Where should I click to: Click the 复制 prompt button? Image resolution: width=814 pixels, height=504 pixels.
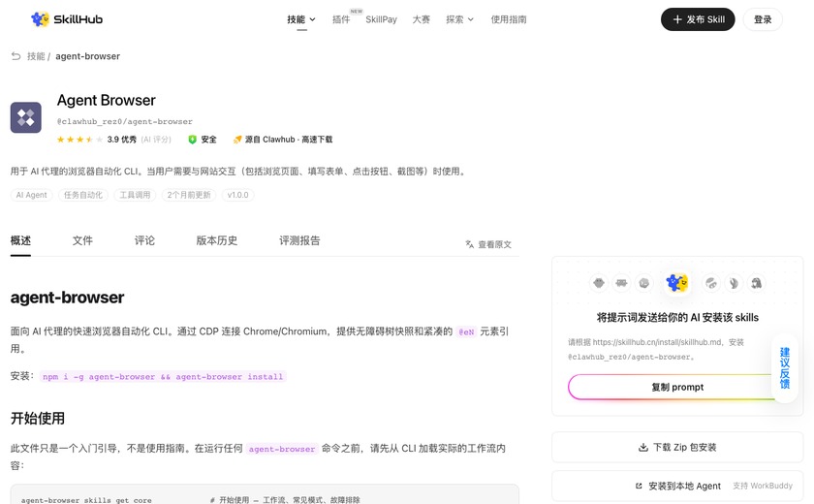click(677, 387)
